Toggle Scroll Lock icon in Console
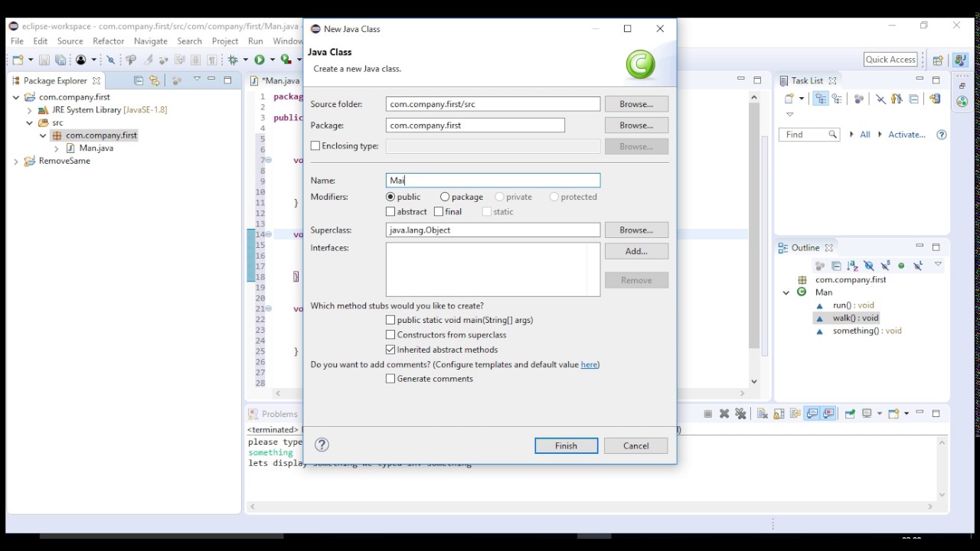The height and width of the screenshot is (551, 980). click(779, 414)
